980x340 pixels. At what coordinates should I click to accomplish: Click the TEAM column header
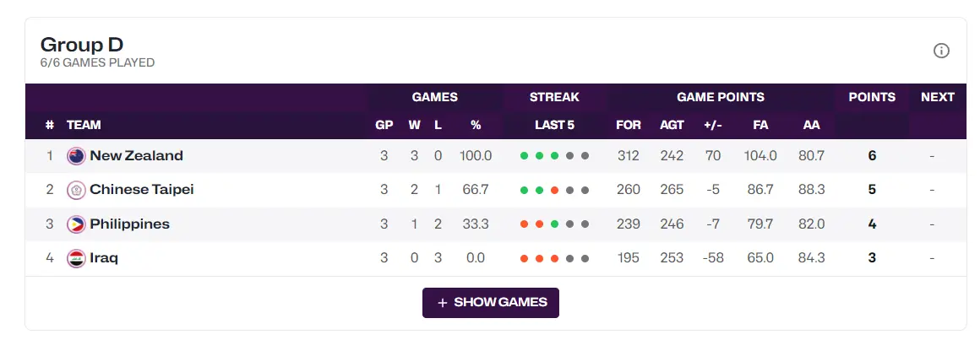click(84, 125)
